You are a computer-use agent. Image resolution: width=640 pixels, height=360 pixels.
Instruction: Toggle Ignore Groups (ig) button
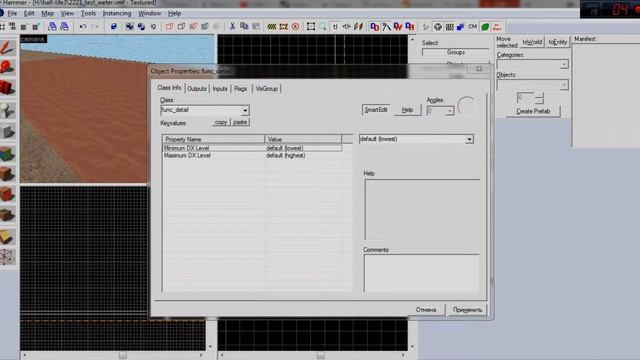(153, 27)
